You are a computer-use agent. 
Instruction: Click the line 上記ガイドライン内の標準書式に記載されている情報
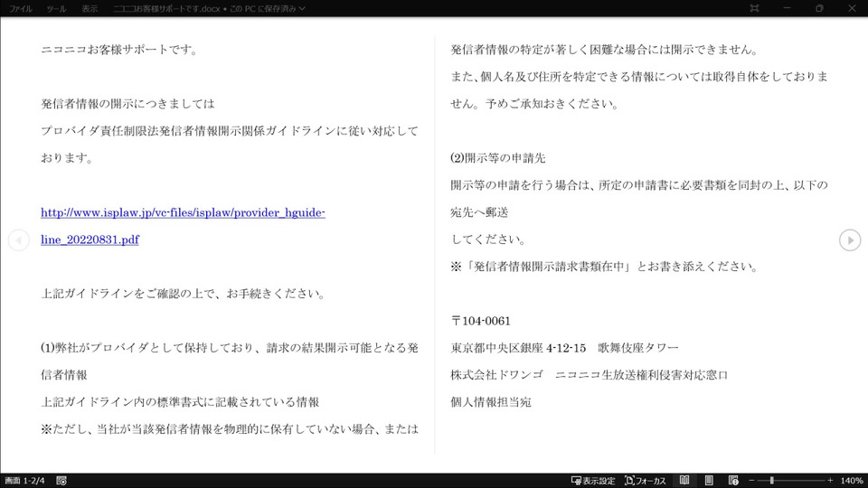click(180, 402)
